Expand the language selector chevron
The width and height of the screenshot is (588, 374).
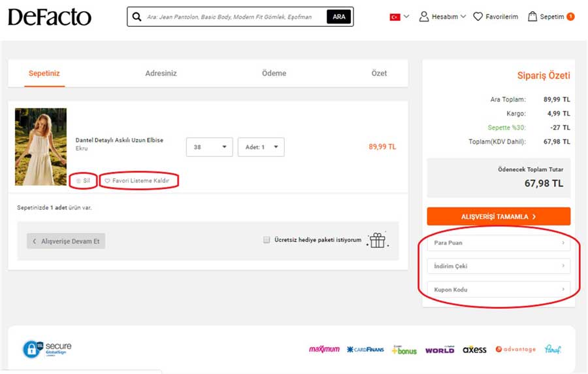(x=406, y=16)
